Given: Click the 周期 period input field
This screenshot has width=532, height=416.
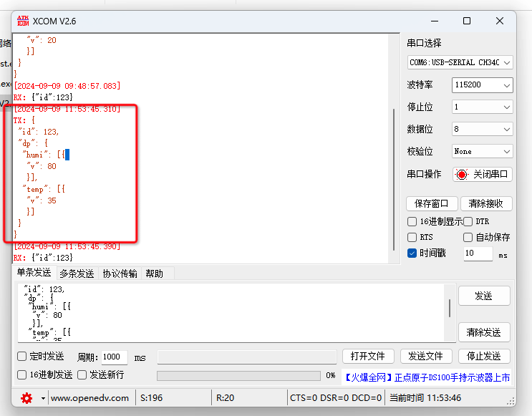Looking at the screenshot, I should pos(115,357).
